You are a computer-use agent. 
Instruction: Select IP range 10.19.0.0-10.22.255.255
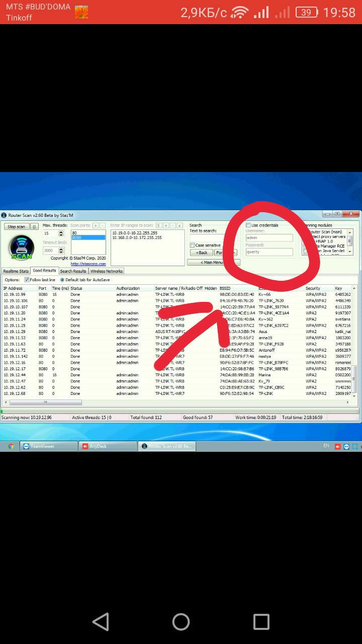[x=135, y=233]
